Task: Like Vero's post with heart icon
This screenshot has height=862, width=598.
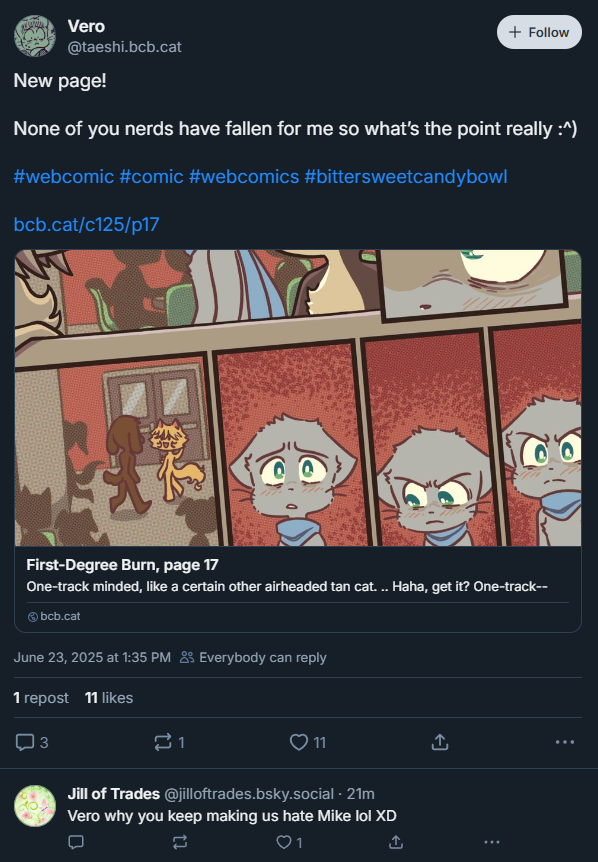Action: [307, 742]
